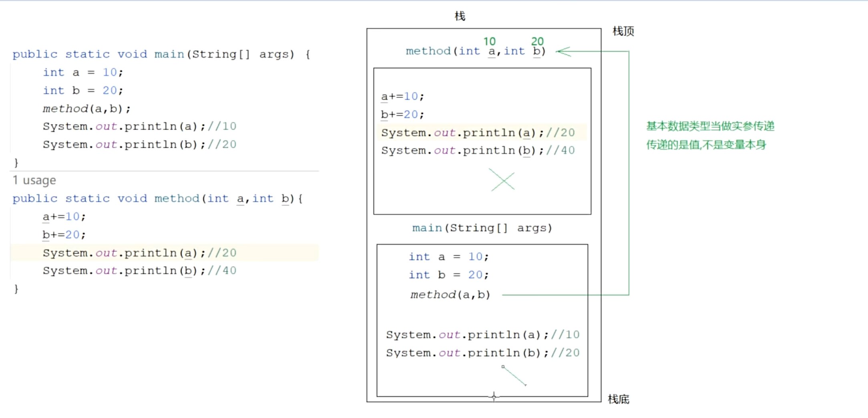
Task: Click the small diagonal line in main frame
Action: tap(514, 376)
